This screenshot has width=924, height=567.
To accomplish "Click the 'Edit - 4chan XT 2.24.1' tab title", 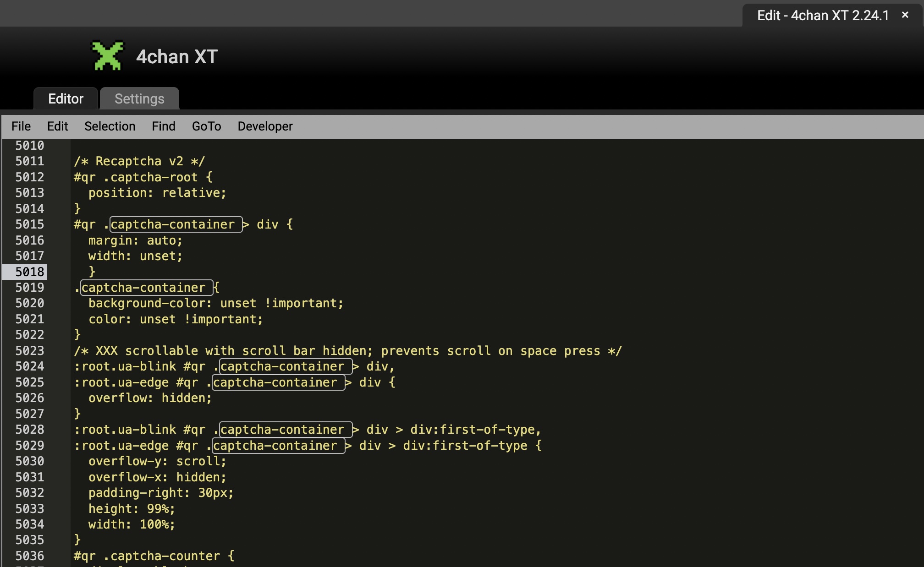I will click(x=822, y=16).
